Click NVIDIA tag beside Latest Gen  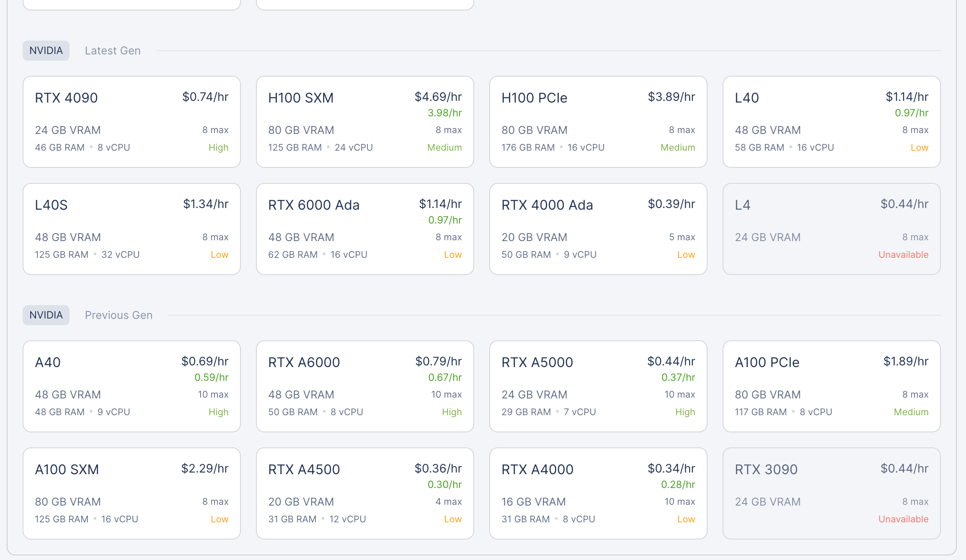click(x=46, y=51)
